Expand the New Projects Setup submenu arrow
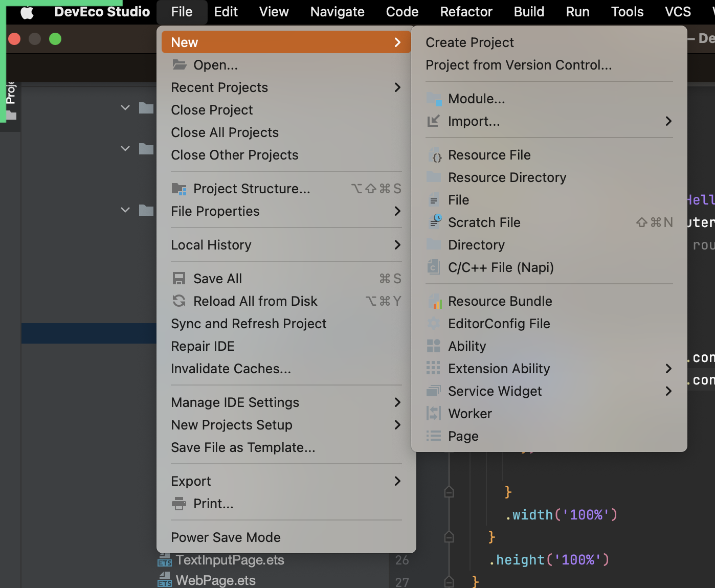The image size is (715, 588). (x=397, y=425)
